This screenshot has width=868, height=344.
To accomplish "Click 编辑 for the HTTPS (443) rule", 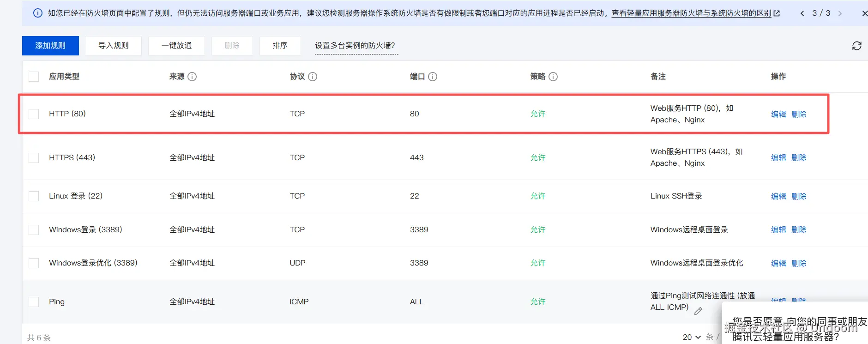I will click(x=778, y=157).
